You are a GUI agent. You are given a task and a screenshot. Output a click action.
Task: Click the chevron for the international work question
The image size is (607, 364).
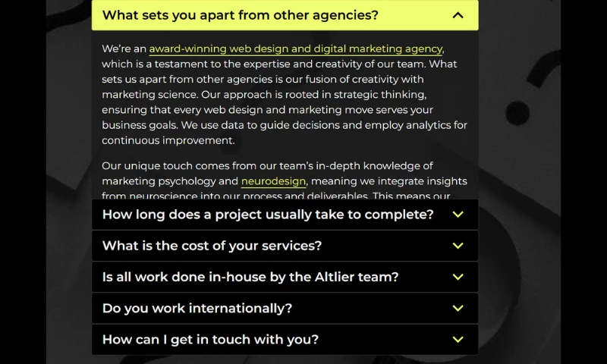point(458,308)
